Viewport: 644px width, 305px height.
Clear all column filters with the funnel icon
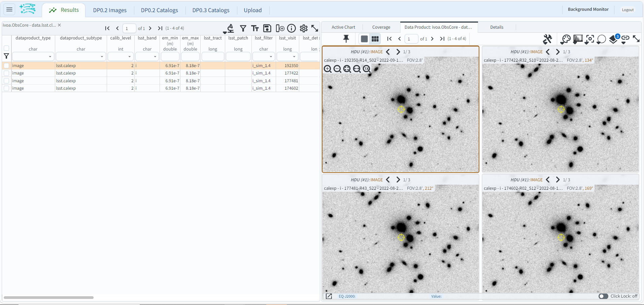(x=6, y=56)
